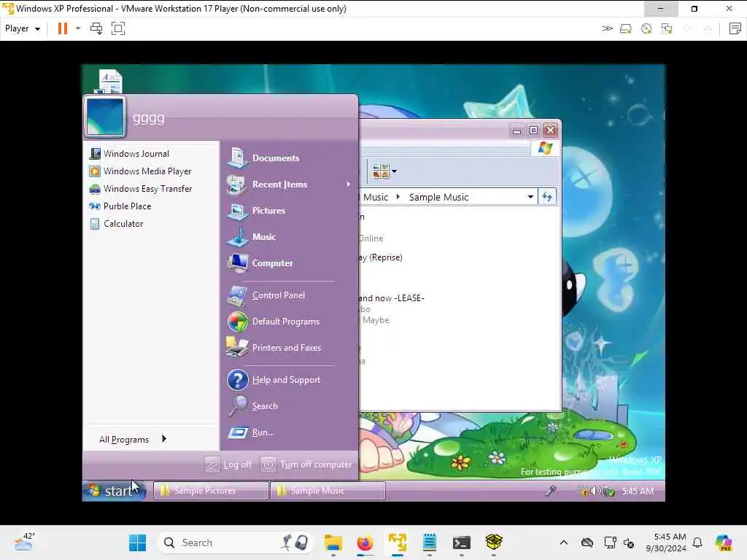Start the Purble Place game
The height and width of the screenshot is (560, 747).
click(120, 206)
